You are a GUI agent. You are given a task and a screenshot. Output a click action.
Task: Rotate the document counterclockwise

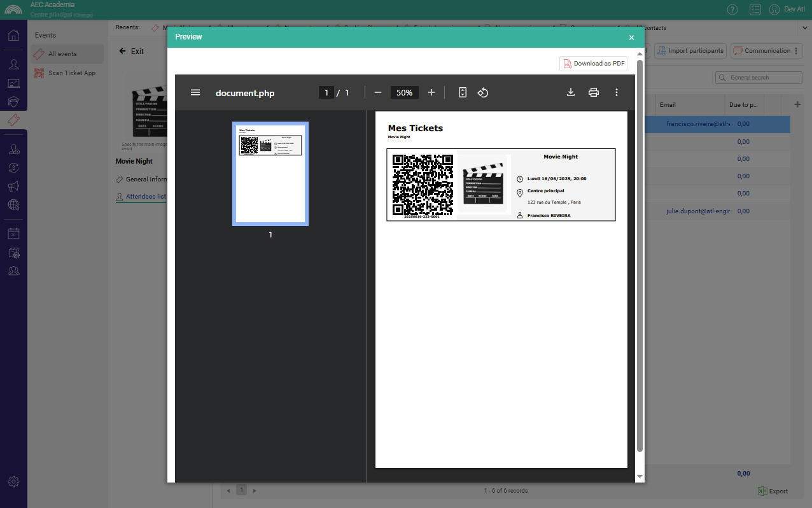[483, 92]
